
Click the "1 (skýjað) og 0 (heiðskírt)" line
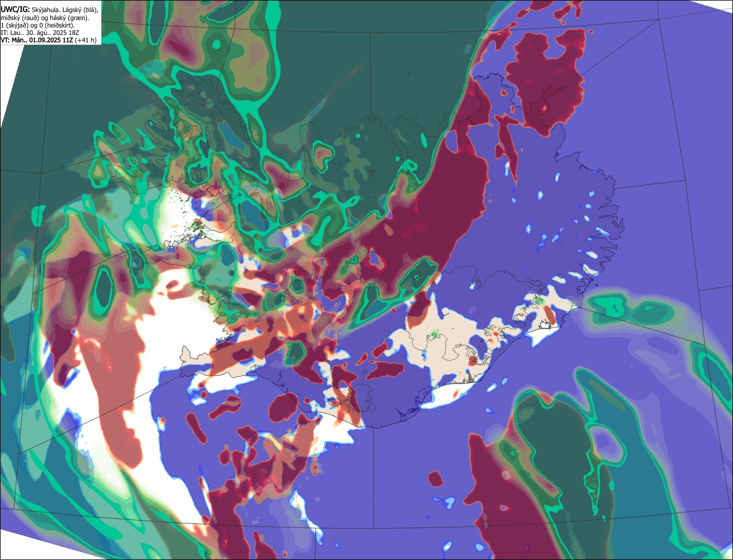[38, 25]
